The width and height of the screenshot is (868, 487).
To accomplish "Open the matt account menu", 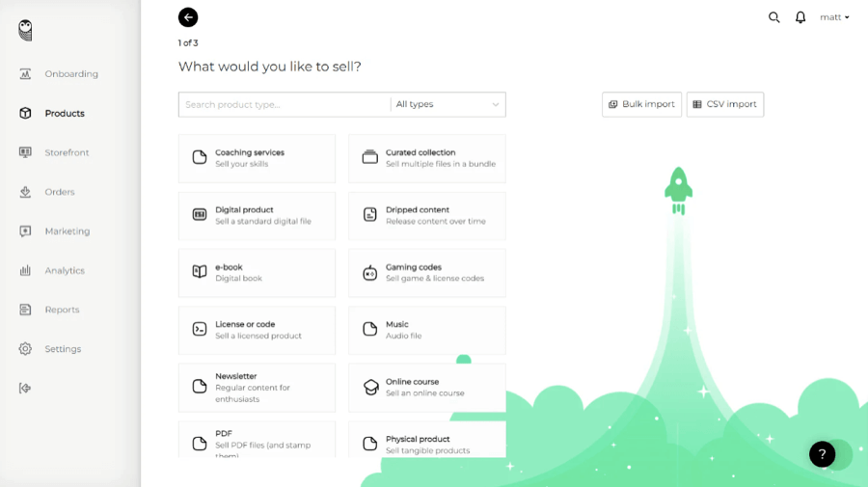I will click(x=834, y=17).
